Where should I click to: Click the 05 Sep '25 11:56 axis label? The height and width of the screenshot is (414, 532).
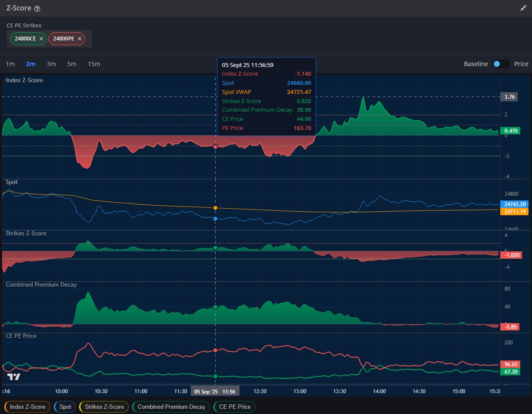215,391
